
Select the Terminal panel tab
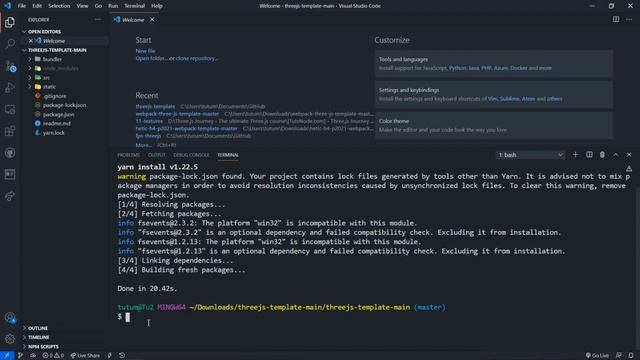[x=228, y=155]
